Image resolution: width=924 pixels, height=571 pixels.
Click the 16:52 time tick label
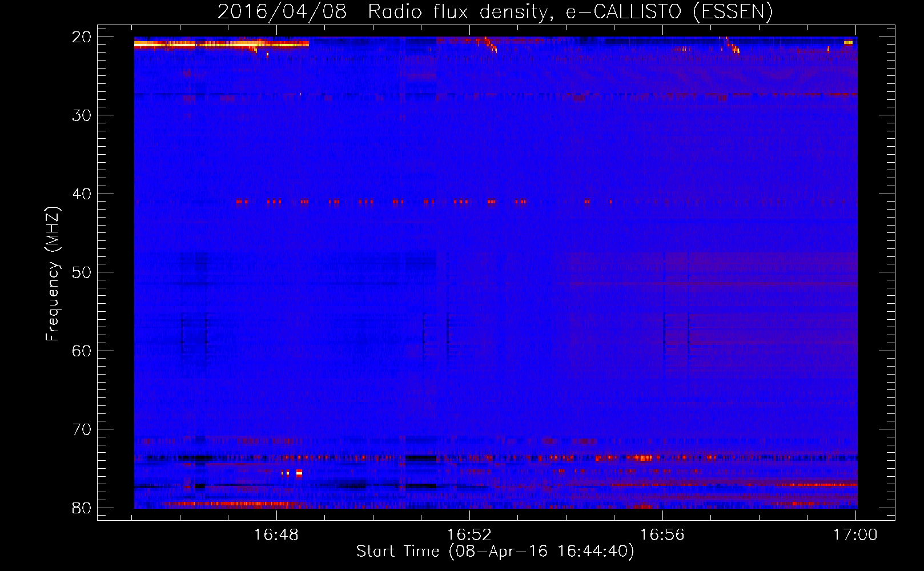click(x=469, y=535)
